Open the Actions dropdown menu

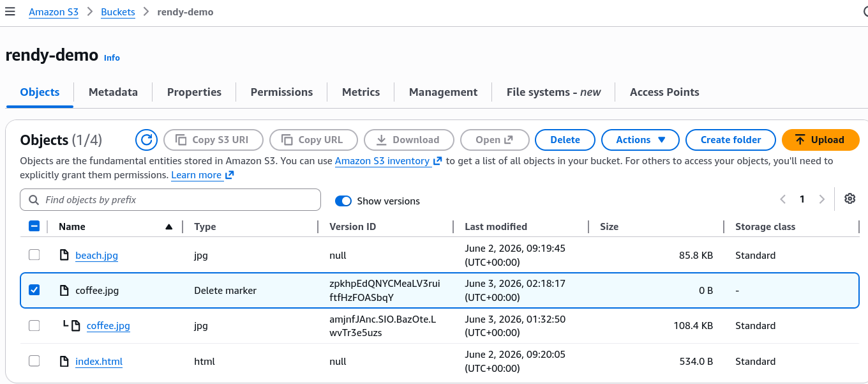640,140
